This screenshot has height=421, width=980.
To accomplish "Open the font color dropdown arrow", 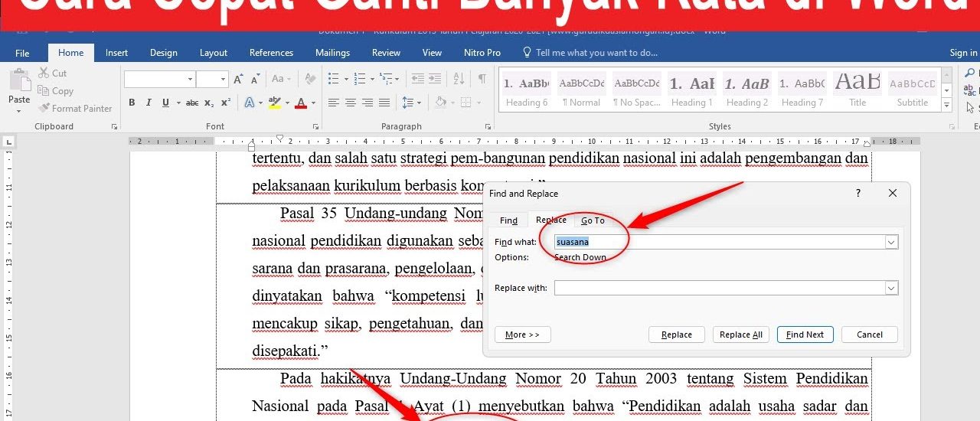I will coord(314,103).
